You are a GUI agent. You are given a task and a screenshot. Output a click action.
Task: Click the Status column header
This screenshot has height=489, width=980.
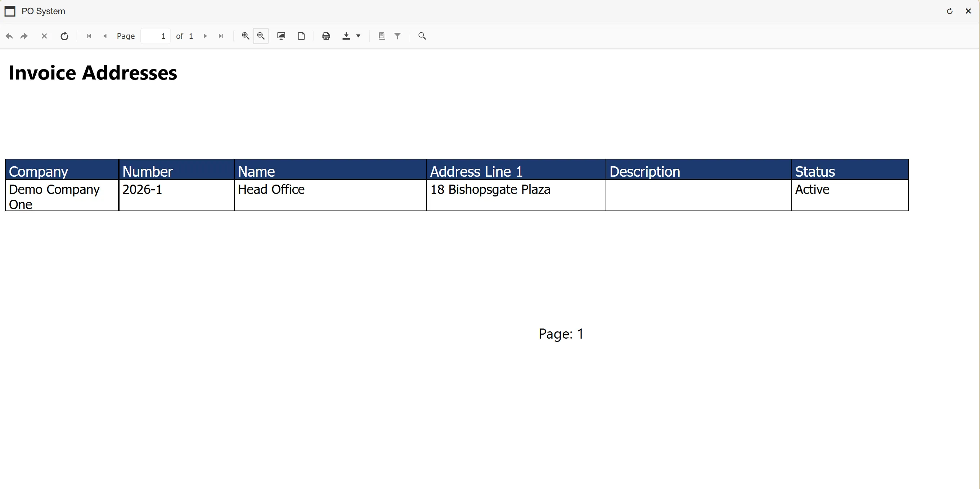click(850, 169)
